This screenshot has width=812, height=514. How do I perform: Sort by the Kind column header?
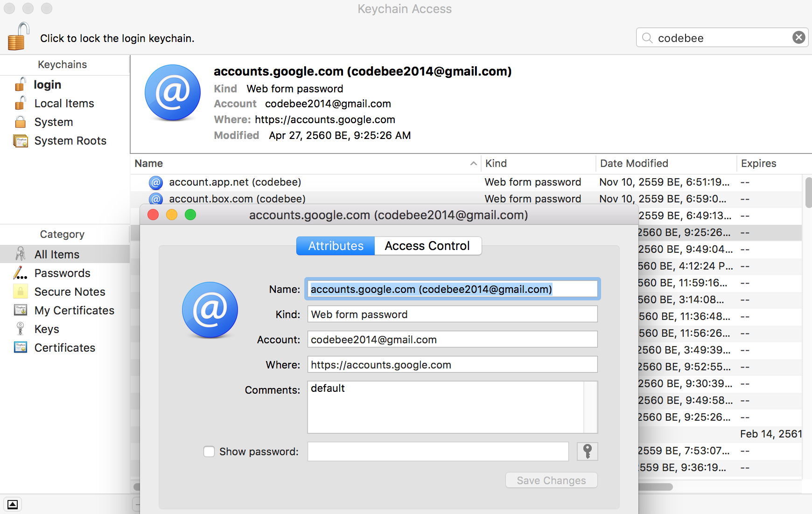coord(539,163)
